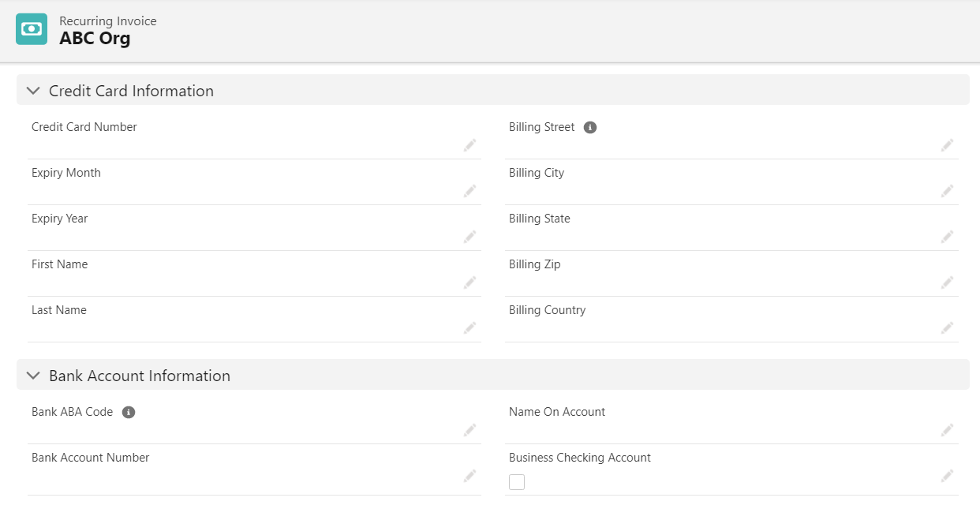Screen dimensions: 980x505
Task: Edit the Billing Street field pencil
Action: tap(947, 145)
